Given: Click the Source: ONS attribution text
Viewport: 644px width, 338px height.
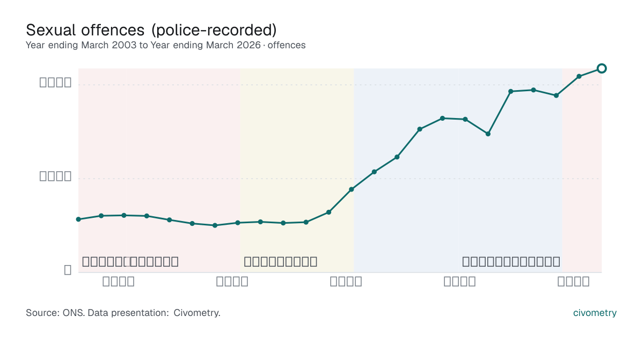Looking at the screenshot, I should (x=123, y=313).
